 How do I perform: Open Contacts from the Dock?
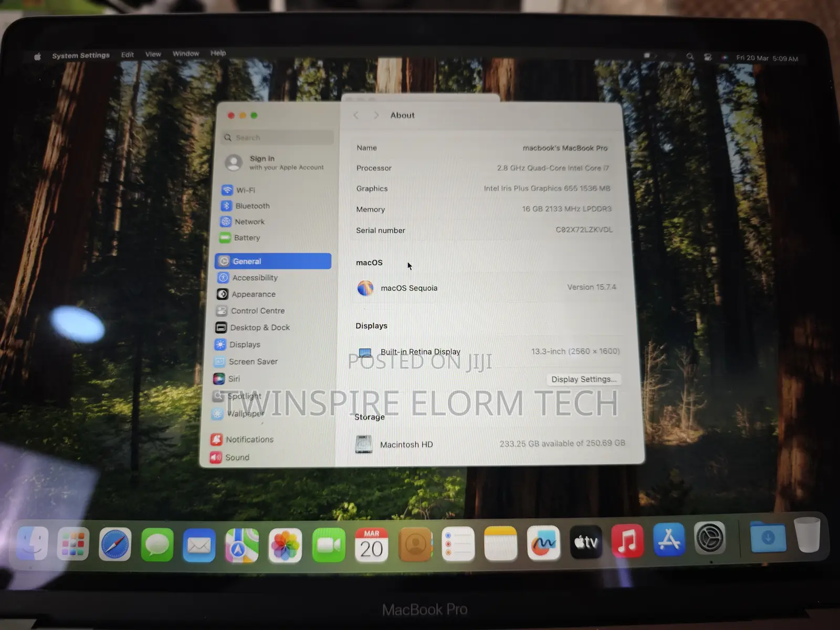coord(415,544)
